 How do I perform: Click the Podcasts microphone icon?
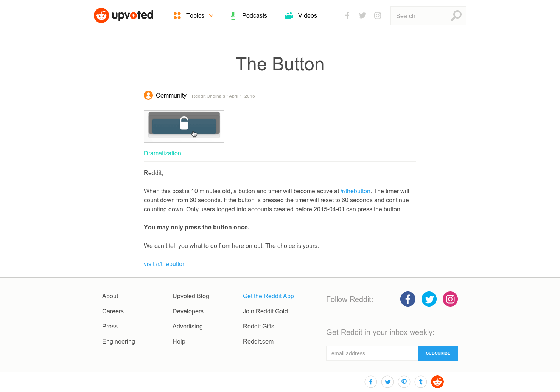[x=233, y=15]
